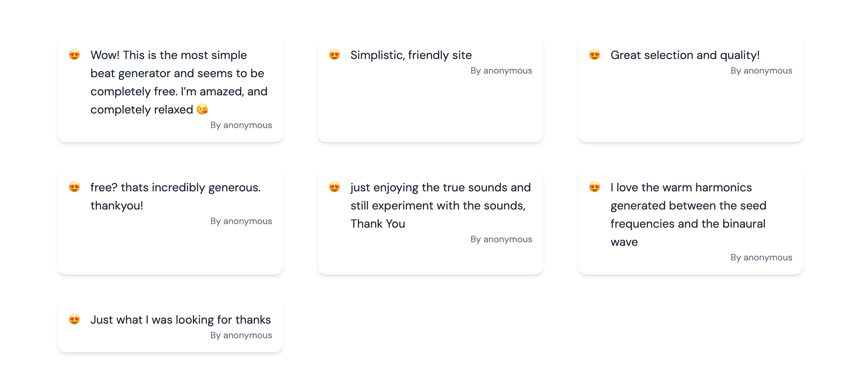
Task: Click 'By anonymous' under 'Simplistic, friendly site'
Action: pyautogui.click(x=501, y=71)
